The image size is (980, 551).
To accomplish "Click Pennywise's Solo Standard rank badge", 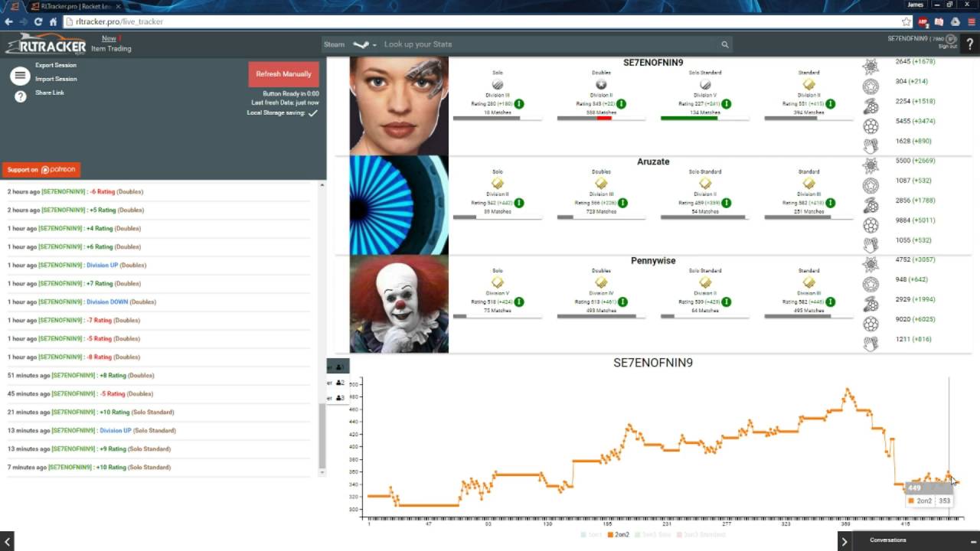I will [705, 282].
